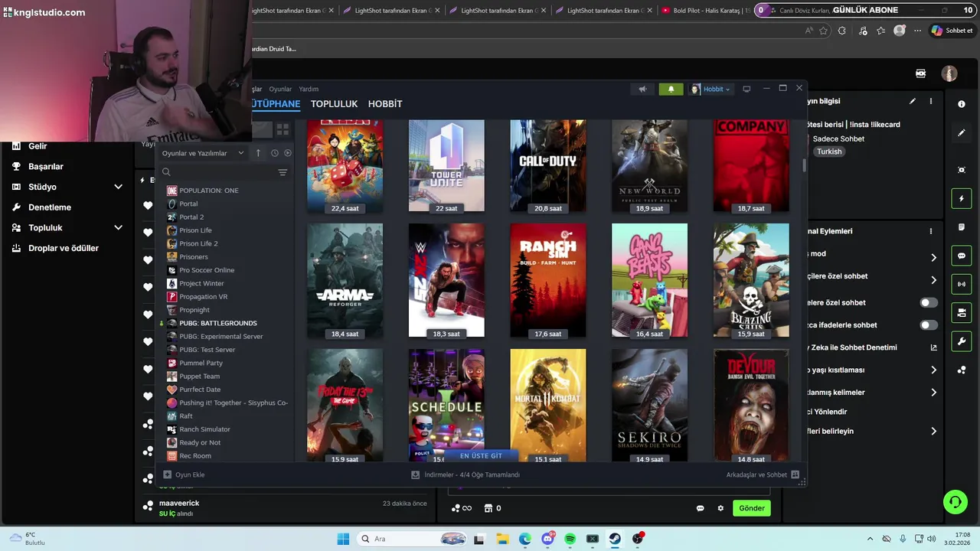Click the green headset support button
The width and height of the screenshot is (980, 551).
tap(955, 502)
